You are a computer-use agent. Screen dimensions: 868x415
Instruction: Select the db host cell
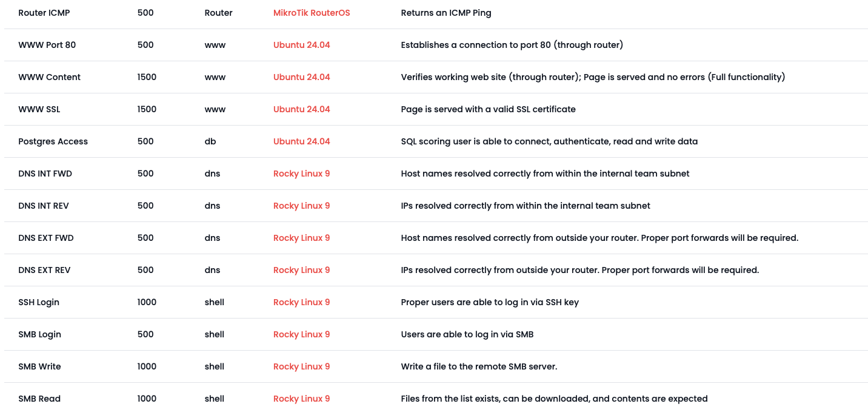[x=210, y=141]
